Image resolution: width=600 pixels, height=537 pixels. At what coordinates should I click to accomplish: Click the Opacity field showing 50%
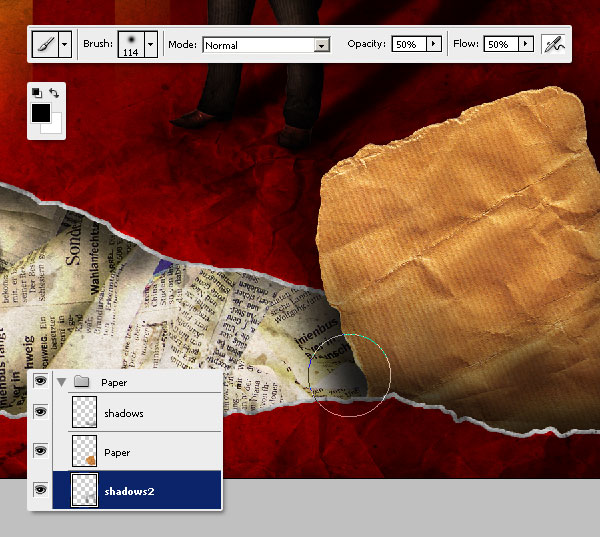[x=409, y=44]
